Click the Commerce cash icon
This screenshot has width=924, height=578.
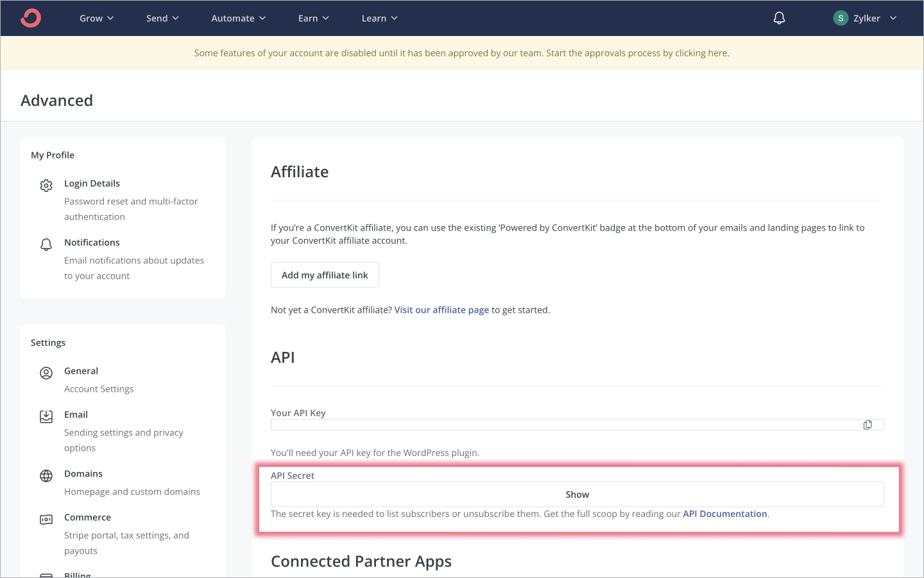point(46,520)
